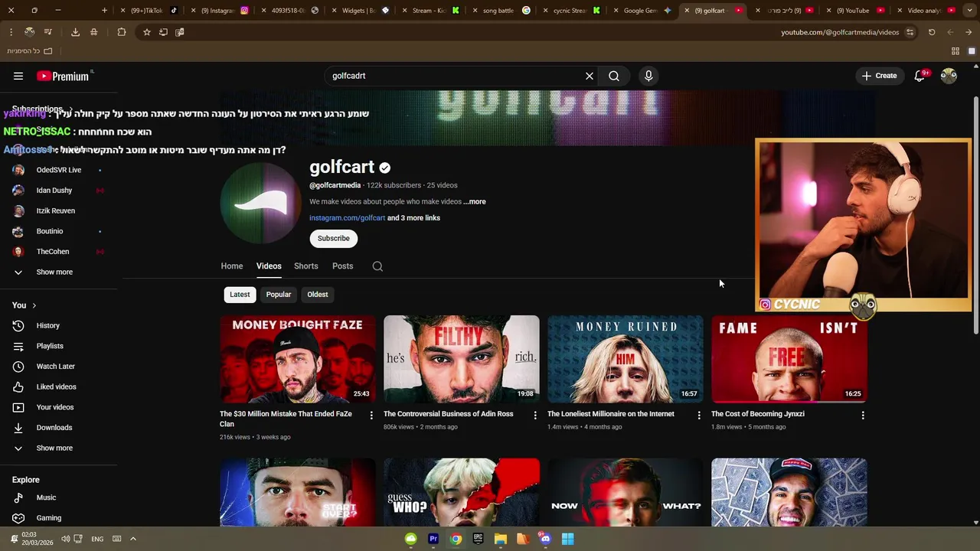The width and height of the screenshot is (980, 551).
Task: Switch to the TikTok browser tab
Action: [x=149, y=11]
